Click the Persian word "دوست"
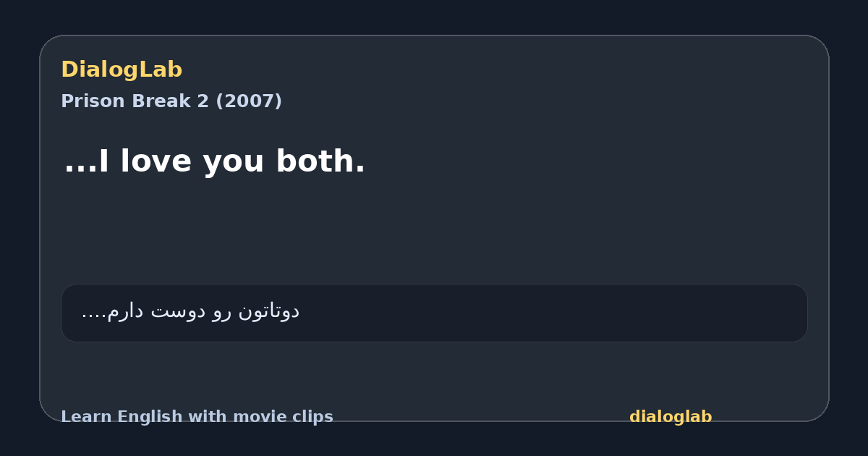Viewport: 868px width, 456px height. 178,311
